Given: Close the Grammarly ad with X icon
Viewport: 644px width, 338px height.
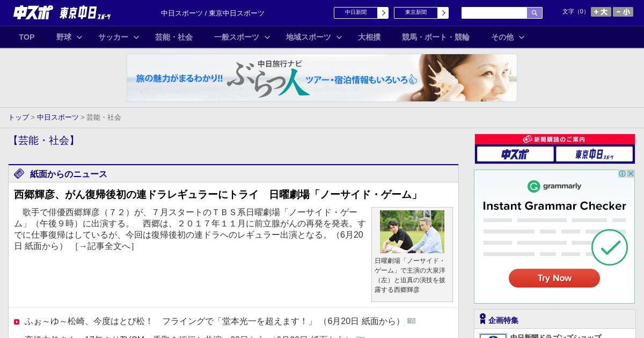Looking at the screenshot, I should click(631, 173).
